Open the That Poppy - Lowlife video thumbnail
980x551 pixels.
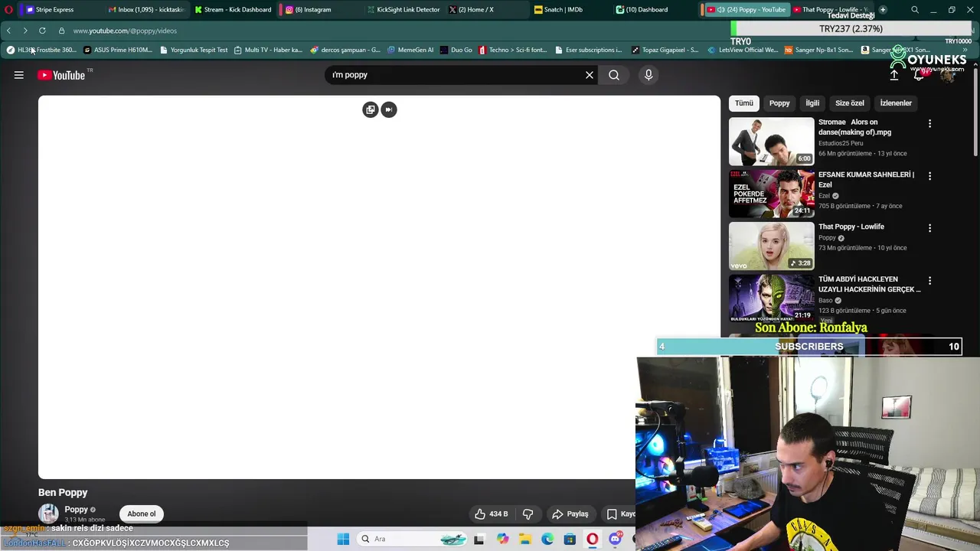pyautogui.click(x=772, y=246)
